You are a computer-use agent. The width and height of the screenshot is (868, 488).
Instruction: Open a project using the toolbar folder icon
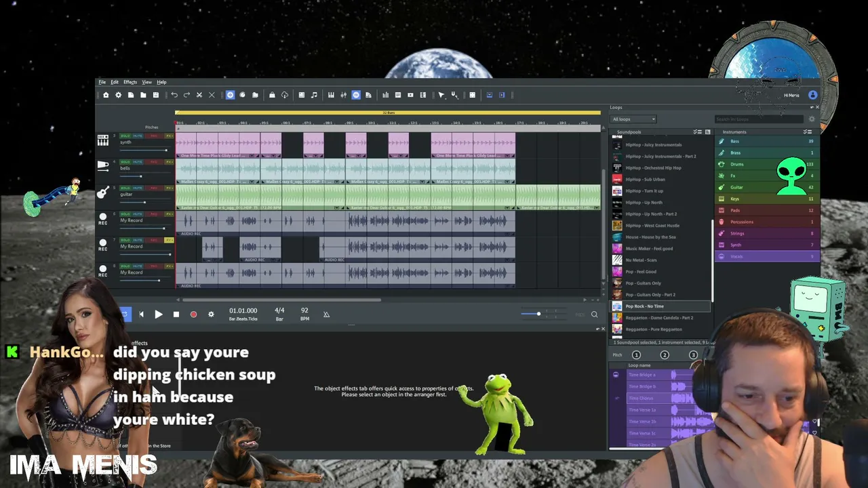(x=143, y=95)
